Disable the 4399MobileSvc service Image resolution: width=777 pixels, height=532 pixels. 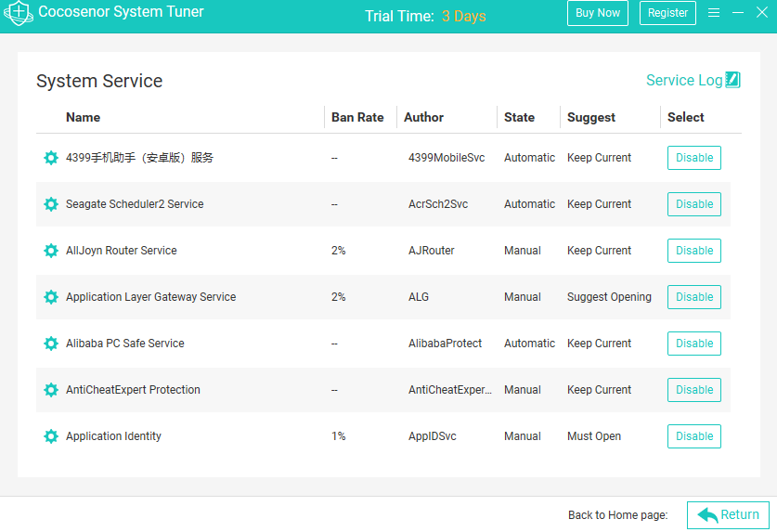[x=693, y=158]
